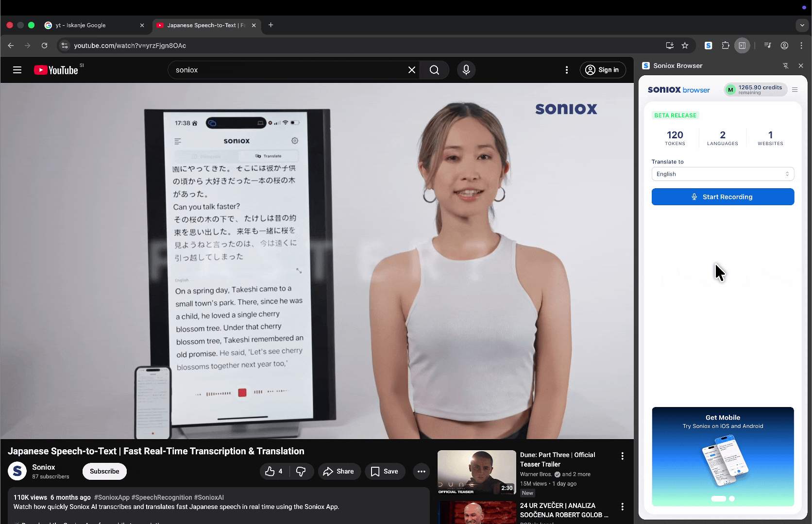812x524 pixels.
Task: Dislike the video
Action: tap(301, 471)
